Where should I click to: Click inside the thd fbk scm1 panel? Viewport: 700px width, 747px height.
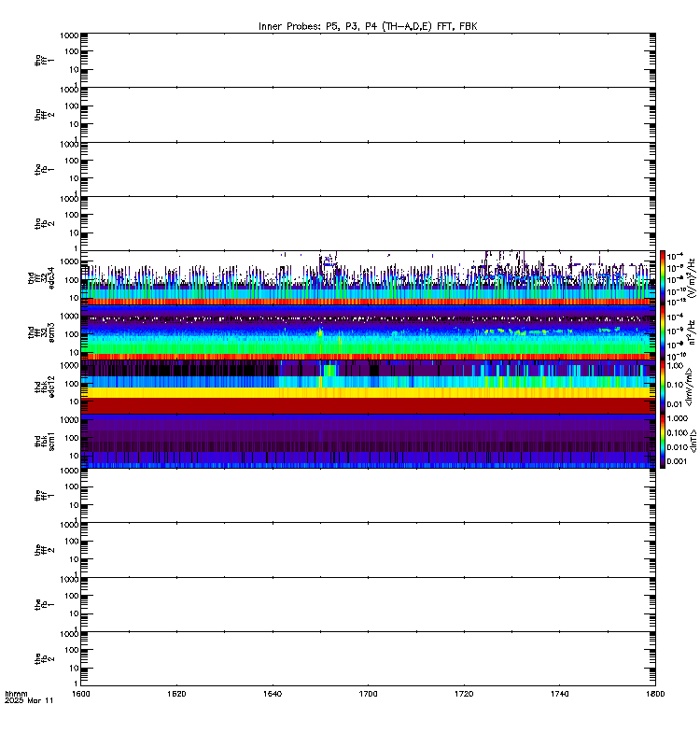[368, 441]
